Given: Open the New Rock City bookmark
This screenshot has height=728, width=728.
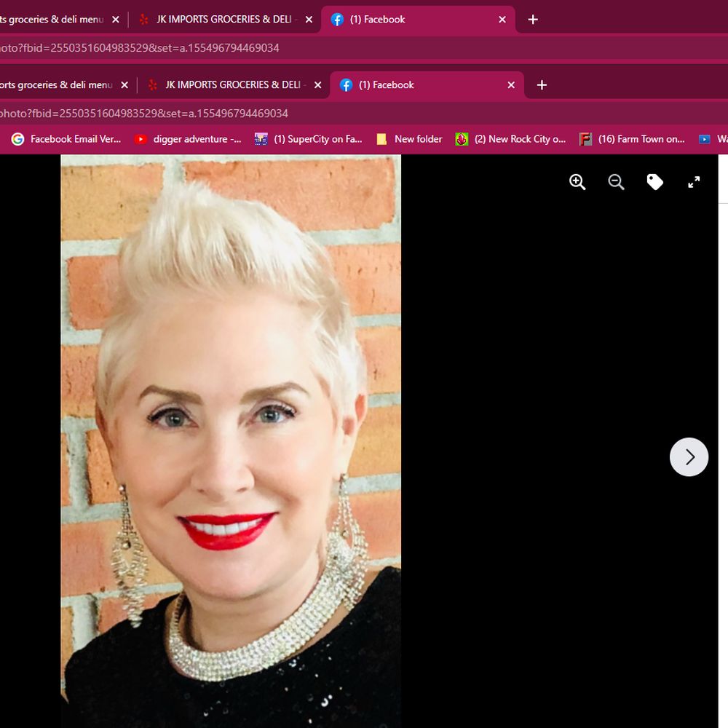Looking at the screenshot, I should 510,139.
